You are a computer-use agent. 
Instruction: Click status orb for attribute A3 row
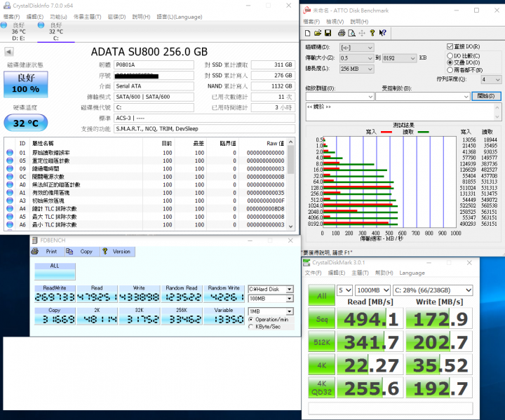pos(10,201)
